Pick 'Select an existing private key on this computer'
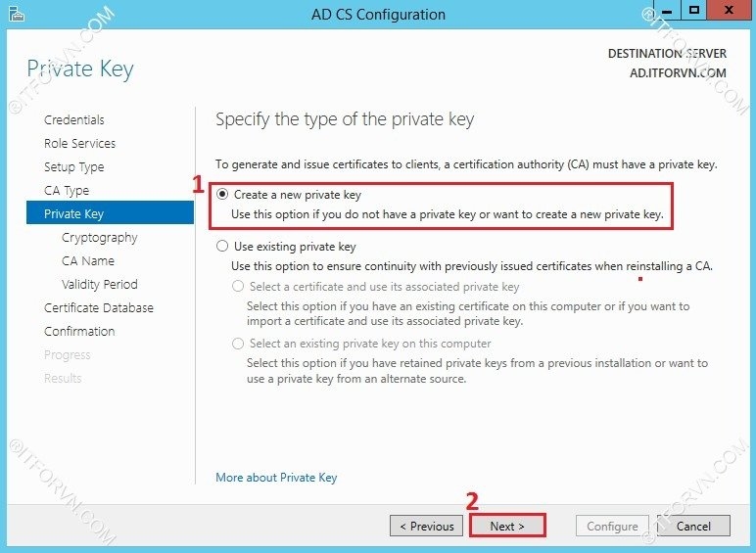Screen dimensions: 756x553 tap(238, 344)
